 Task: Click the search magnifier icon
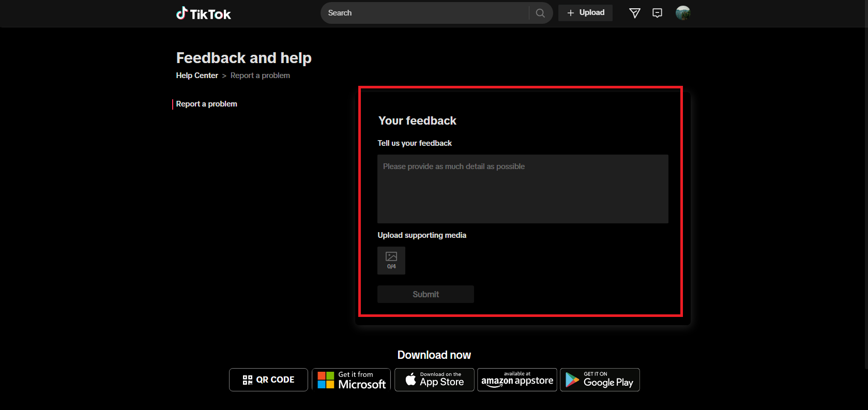(540, 13)
